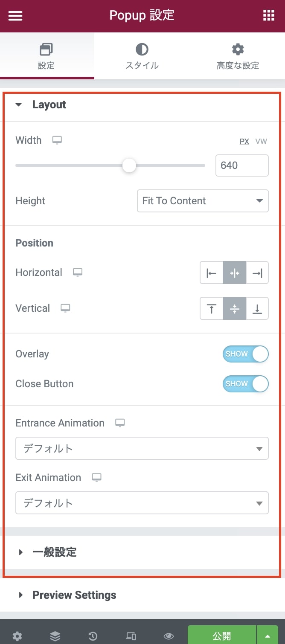The image size is (285, 644).
Task: Toggle the Overlay switch
Action: [x=245, y=354]
